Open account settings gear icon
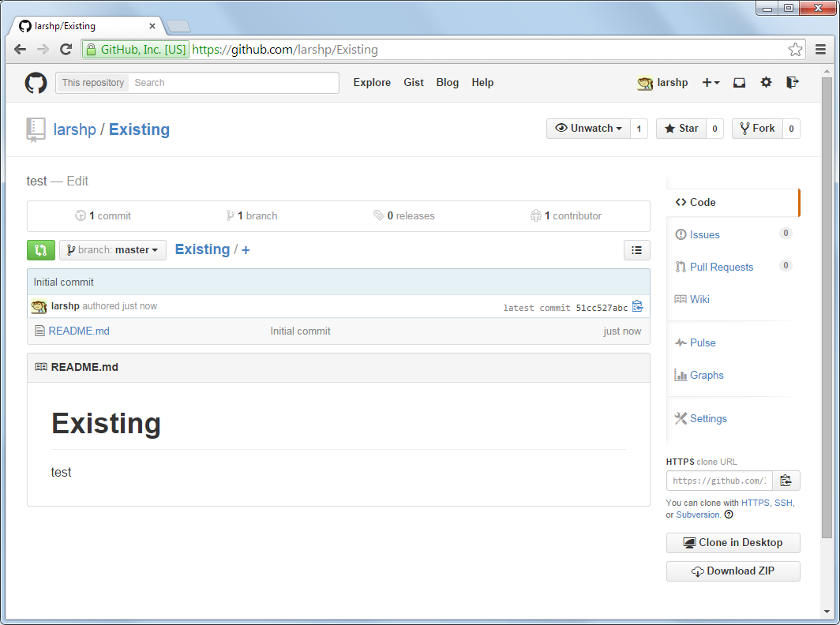This screenshot has width=840, height=625. click(766, 83)
